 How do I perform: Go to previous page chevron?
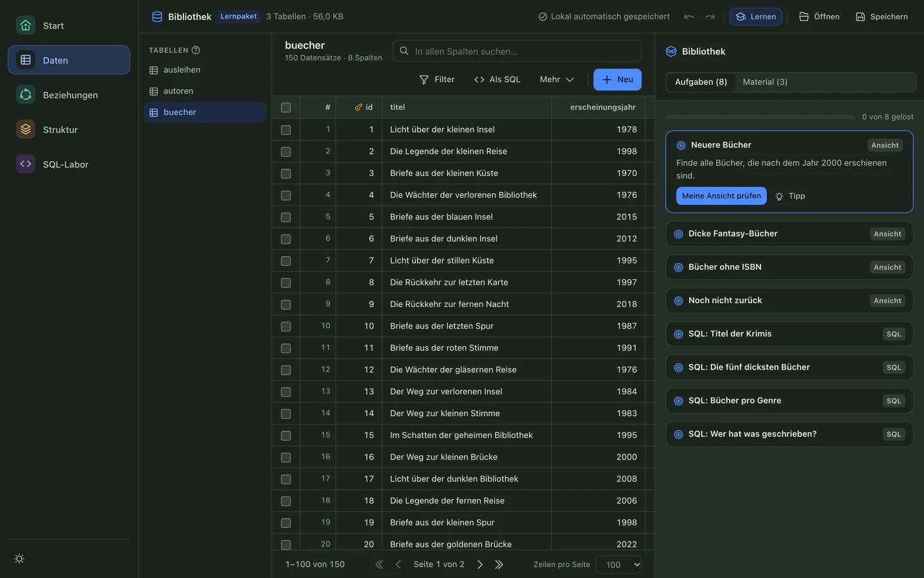coord(398,565)
